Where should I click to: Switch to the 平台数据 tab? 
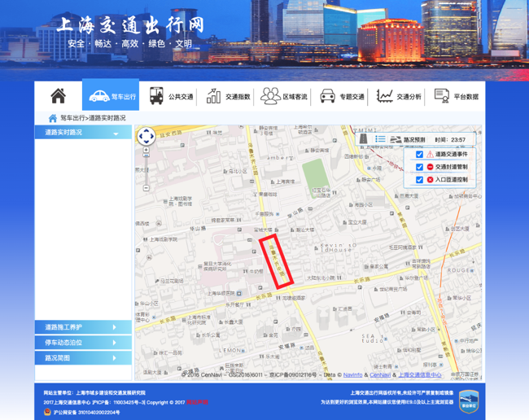(456, 96)
